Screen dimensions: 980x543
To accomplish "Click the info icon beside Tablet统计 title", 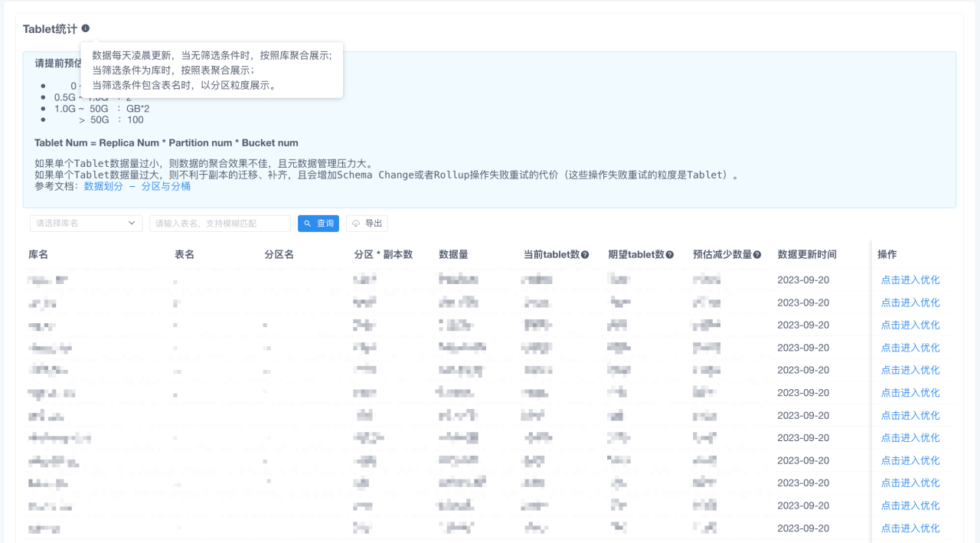I will tap(84, 28).
